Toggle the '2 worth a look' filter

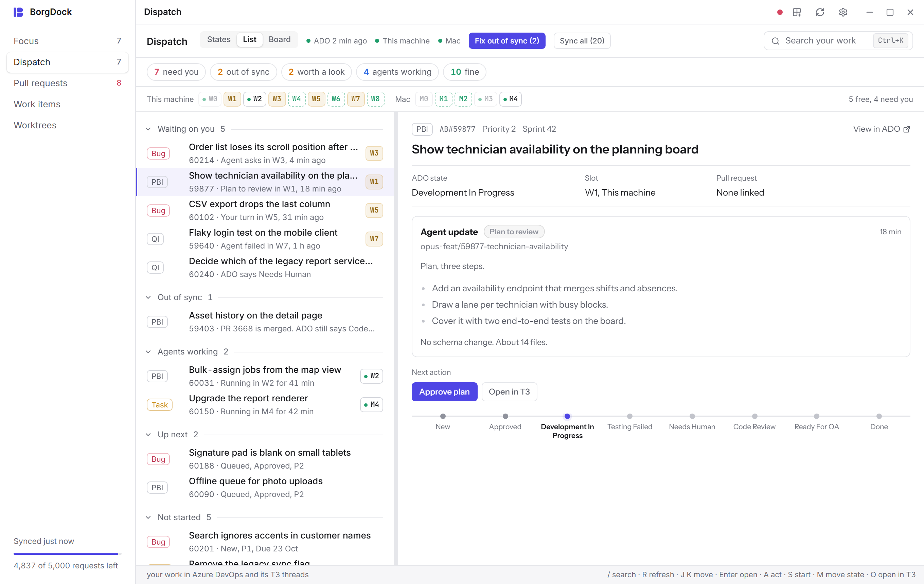tap(317, 72)
